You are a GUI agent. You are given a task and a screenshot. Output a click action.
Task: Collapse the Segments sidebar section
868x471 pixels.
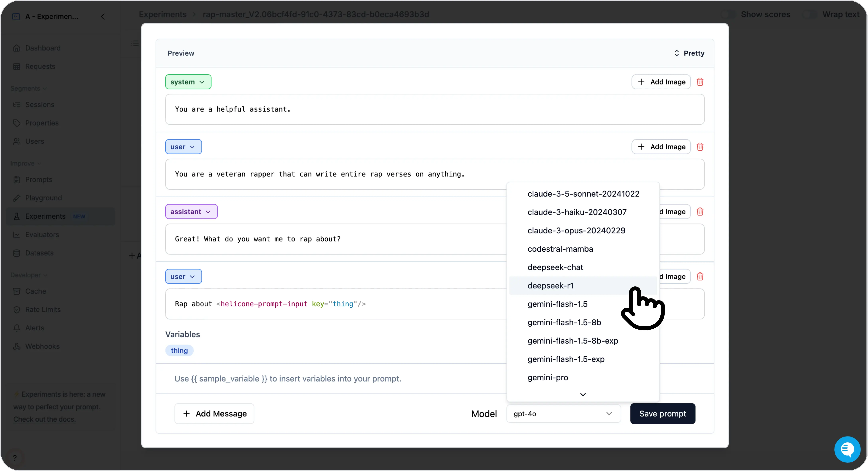(x=29, y=88)
